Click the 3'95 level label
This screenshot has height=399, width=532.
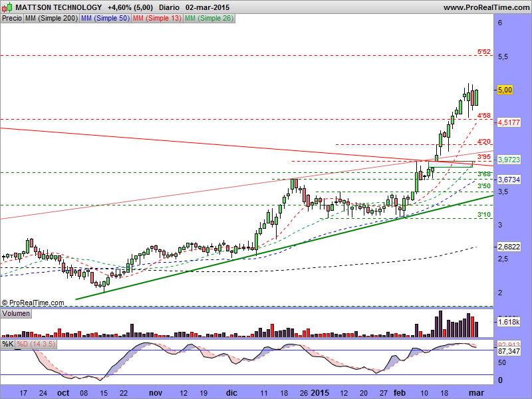484,157
